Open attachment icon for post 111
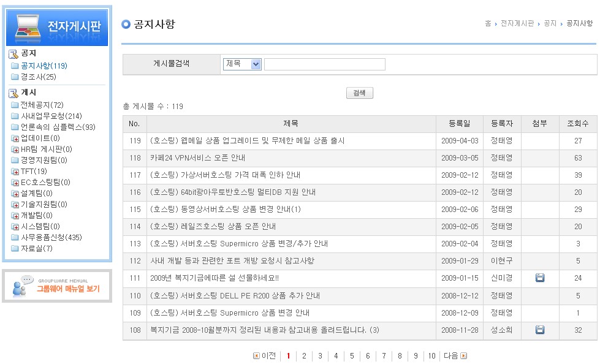The image size is (600, 364). 540,278
